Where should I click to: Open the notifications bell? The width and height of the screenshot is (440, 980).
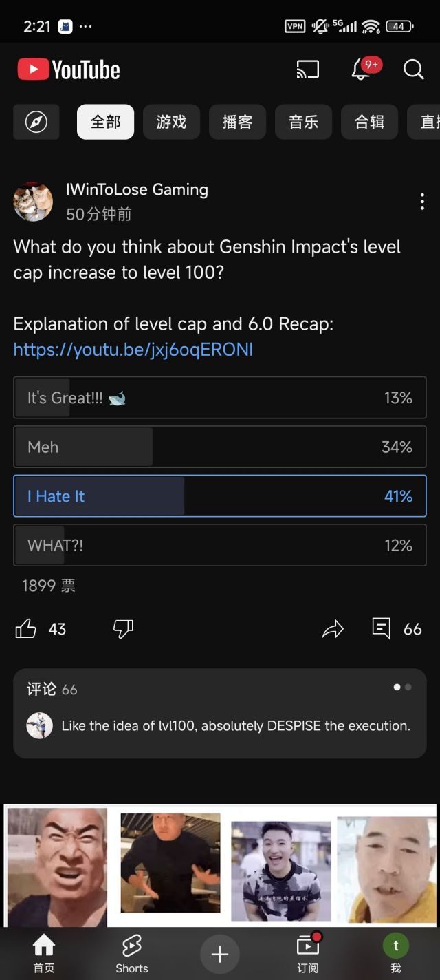[362, 70]
